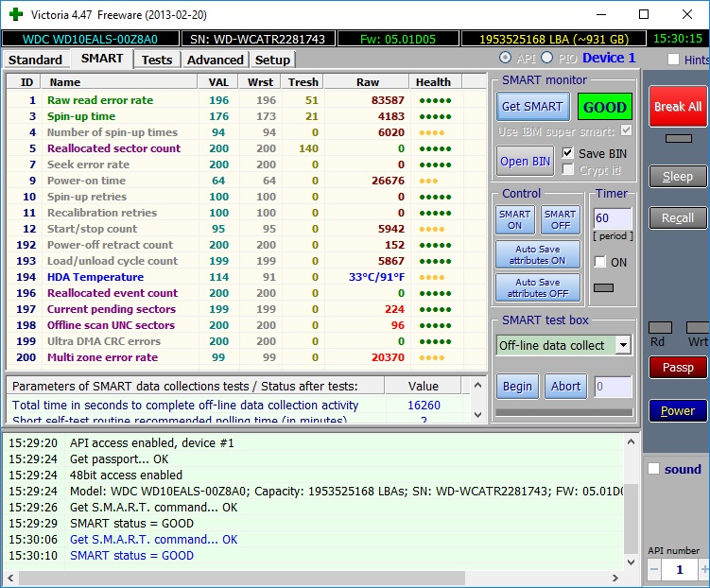Image resolution: width=710 pixels, height=588 pixels.
Task: Click Offline scan UNC sectors row
Action: point(247,325)
